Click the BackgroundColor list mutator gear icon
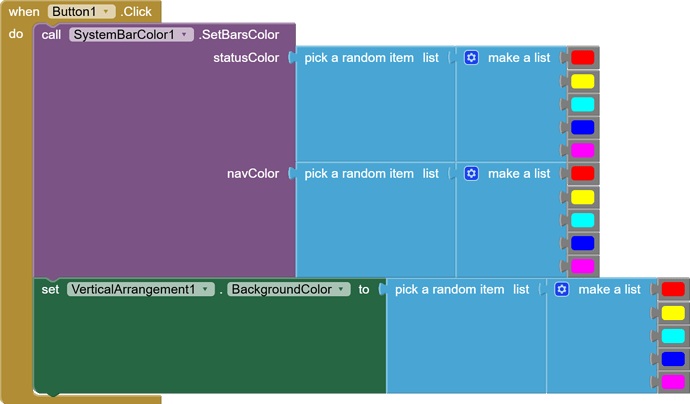 coord(562,289)
